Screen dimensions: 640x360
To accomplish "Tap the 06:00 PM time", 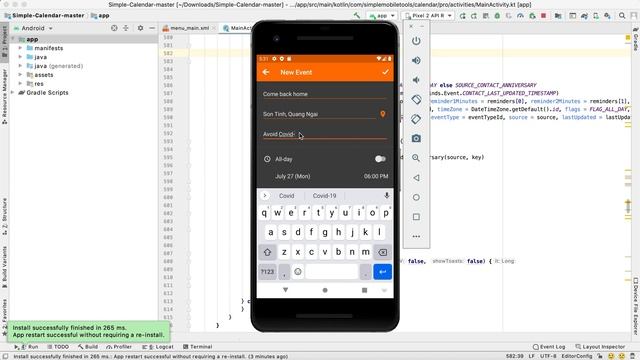I will [x=376, y=176].
